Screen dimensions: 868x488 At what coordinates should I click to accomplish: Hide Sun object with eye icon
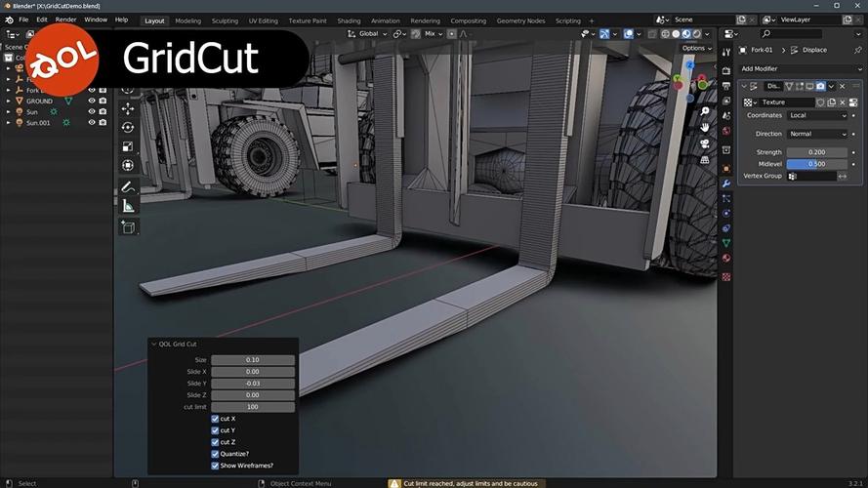click(92, 111)
